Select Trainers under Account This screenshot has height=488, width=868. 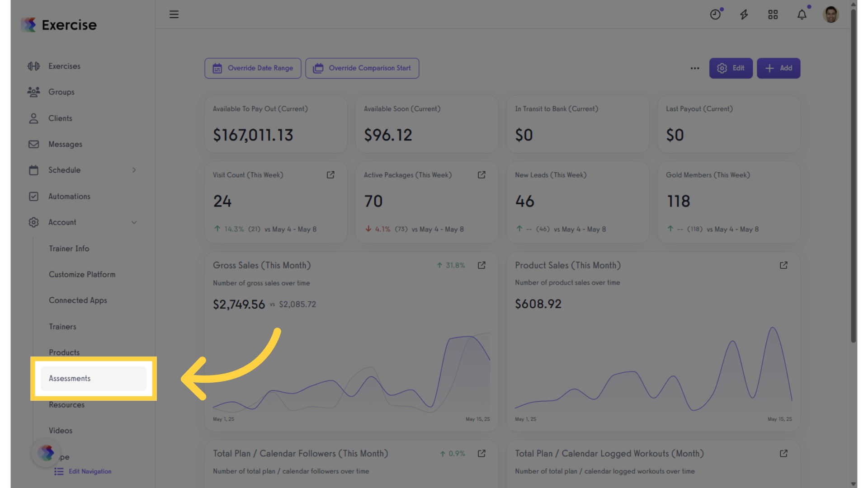(62, 326)
